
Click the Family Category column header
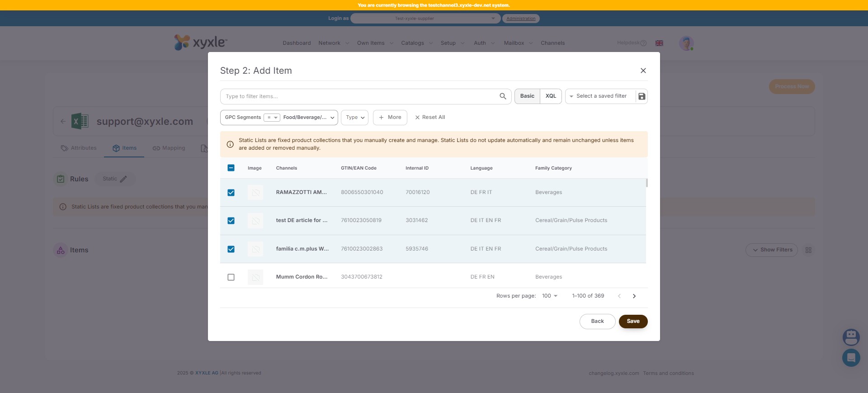(x=553, y=168)
